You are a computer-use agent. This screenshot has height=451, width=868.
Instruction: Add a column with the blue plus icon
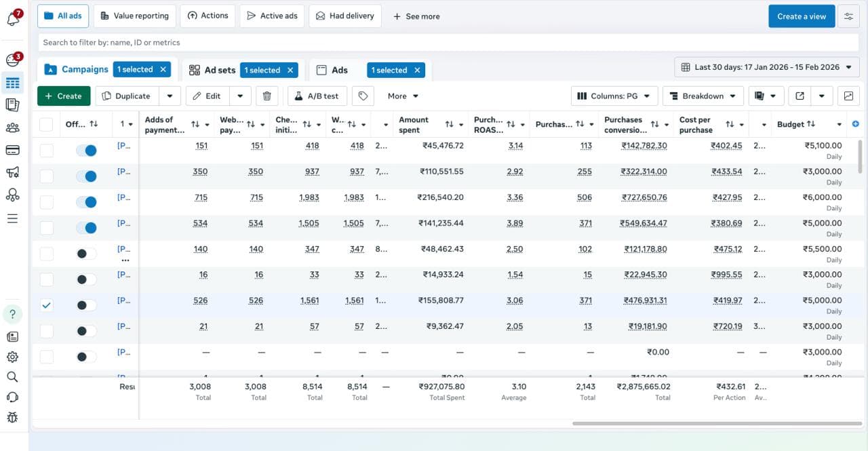[855, 124]
